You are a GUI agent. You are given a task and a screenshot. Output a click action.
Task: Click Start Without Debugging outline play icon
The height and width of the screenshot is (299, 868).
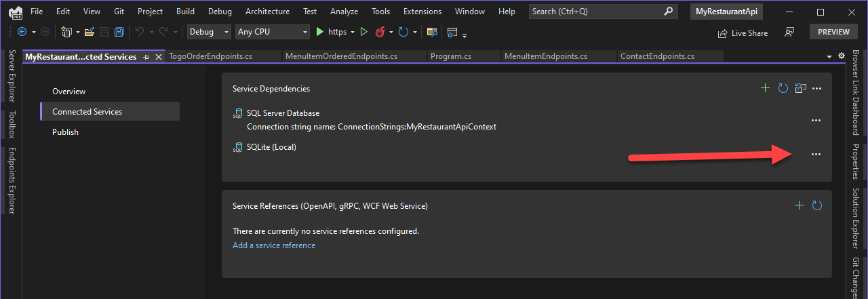click(364, 32)
